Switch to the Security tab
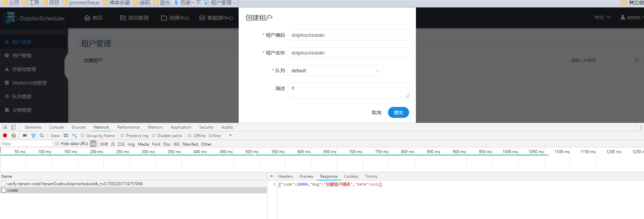Screen dimensions: 644x219 coord(206,127)
